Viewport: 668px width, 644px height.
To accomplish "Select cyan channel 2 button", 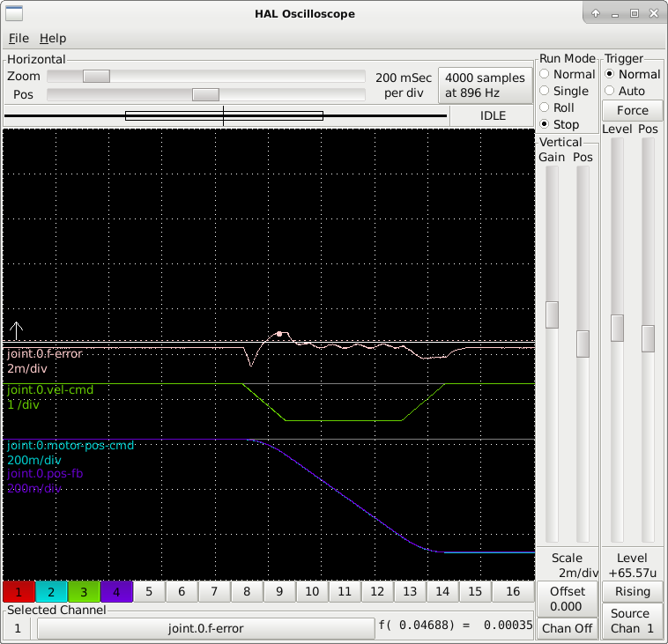I will tap(51, 592).
